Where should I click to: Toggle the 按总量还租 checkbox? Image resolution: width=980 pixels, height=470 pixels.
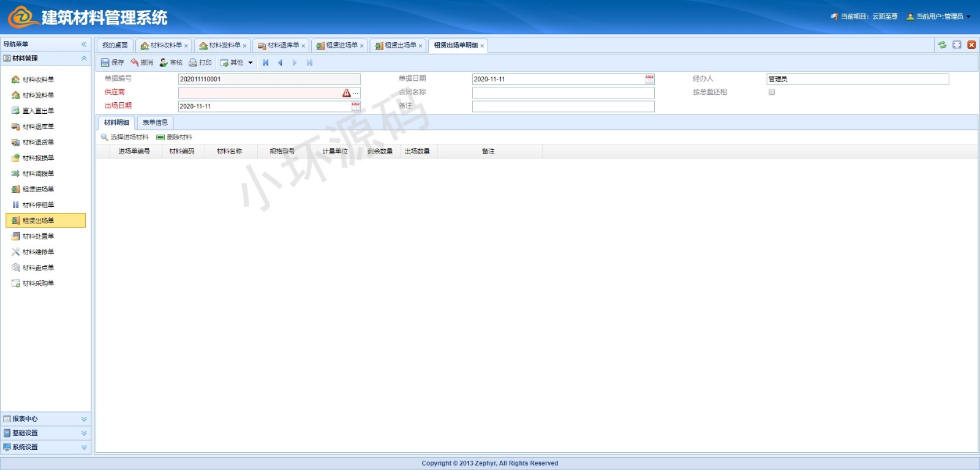pos(772,92)
